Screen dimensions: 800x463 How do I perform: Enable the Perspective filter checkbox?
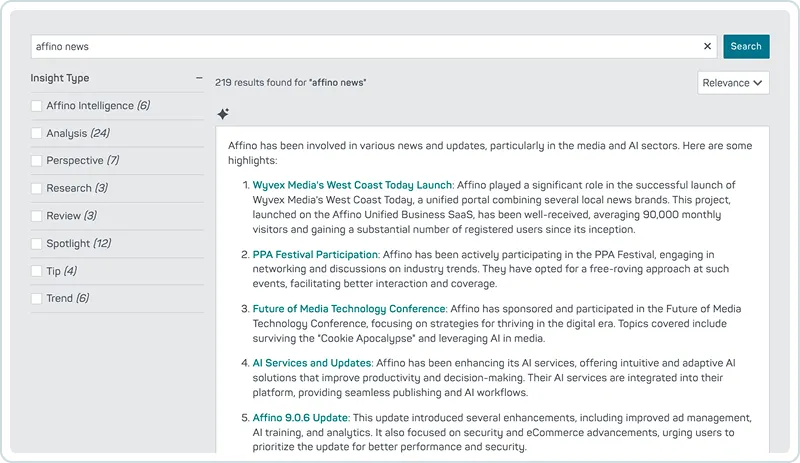[36, 160]
